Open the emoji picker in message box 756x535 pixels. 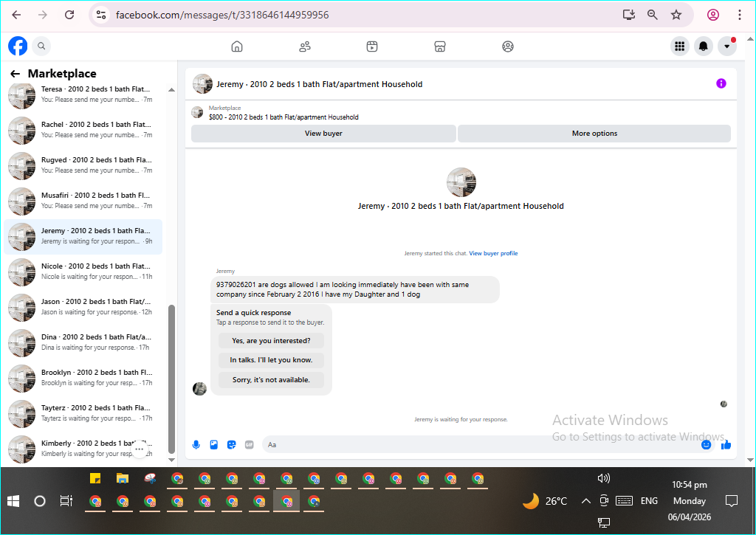tap(706, 444)
